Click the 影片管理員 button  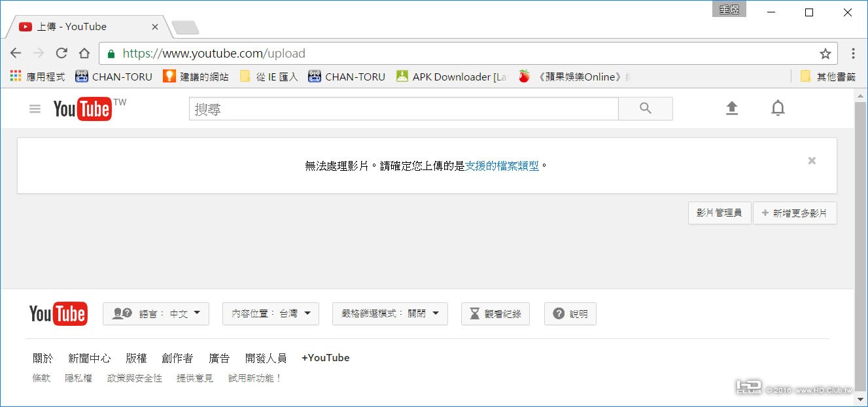(720, 213)
